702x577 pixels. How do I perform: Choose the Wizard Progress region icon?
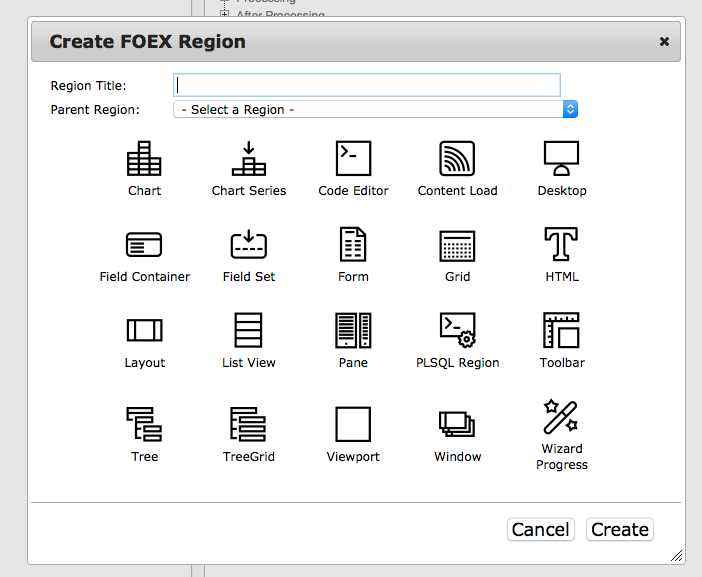point(561,417)
